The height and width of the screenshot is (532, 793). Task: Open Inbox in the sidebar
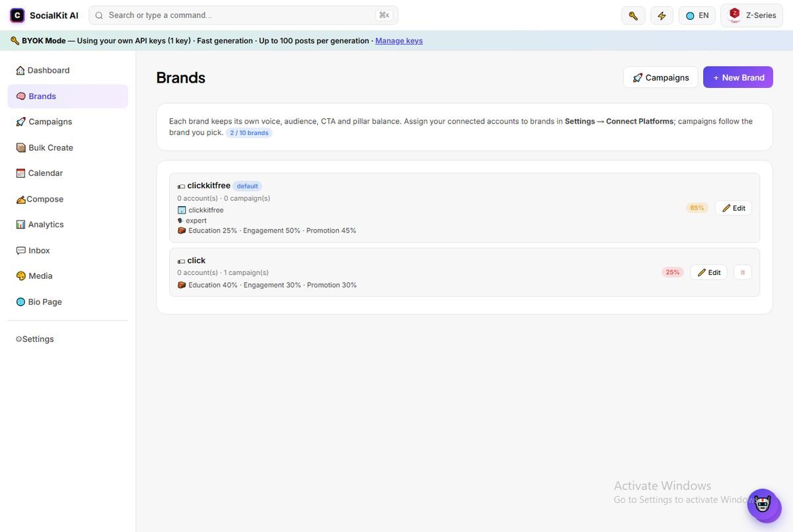67,250
